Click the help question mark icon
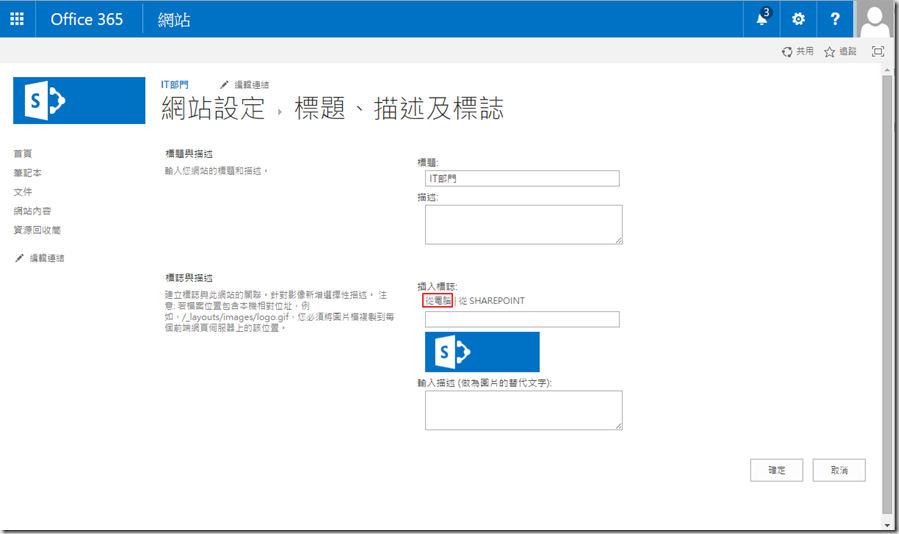899x534 pixels. point(835,19)
